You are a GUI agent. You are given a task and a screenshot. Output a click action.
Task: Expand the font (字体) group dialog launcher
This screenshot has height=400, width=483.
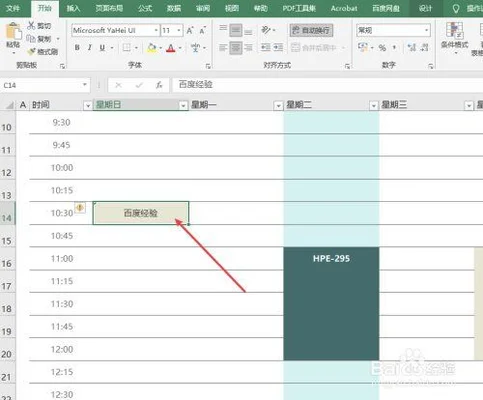208,66
